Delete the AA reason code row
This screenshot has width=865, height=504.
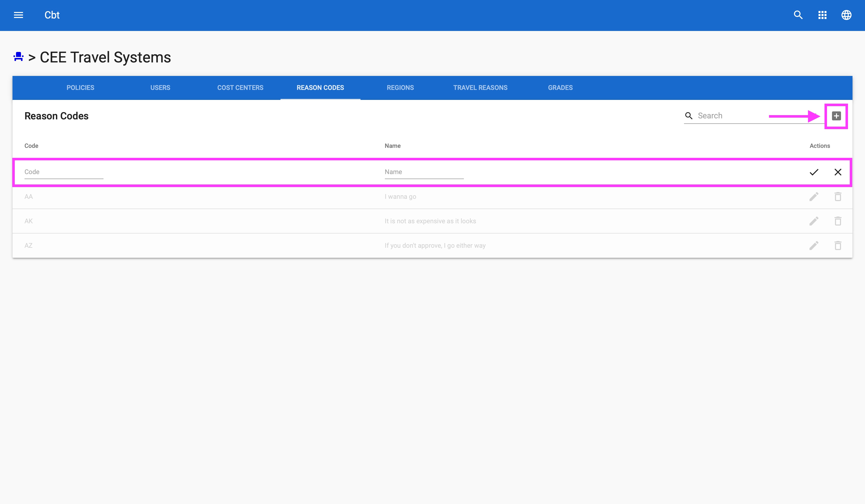(x=838, y=197)
